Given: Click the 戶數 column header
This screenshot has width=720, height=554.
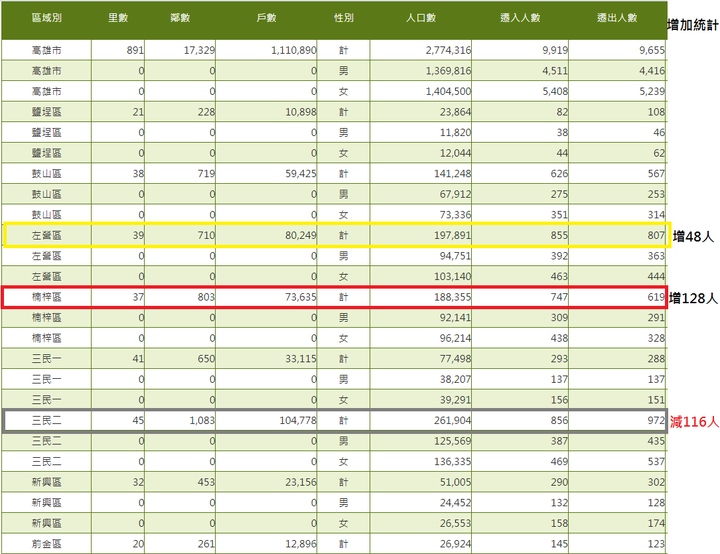Looking at the screenshot, I should point(266,18).
